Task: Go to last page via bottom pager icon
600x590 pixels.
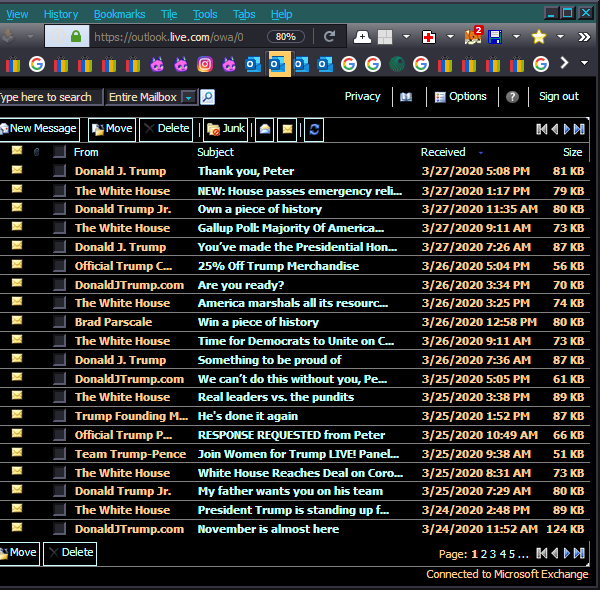Action: point(579,553)
